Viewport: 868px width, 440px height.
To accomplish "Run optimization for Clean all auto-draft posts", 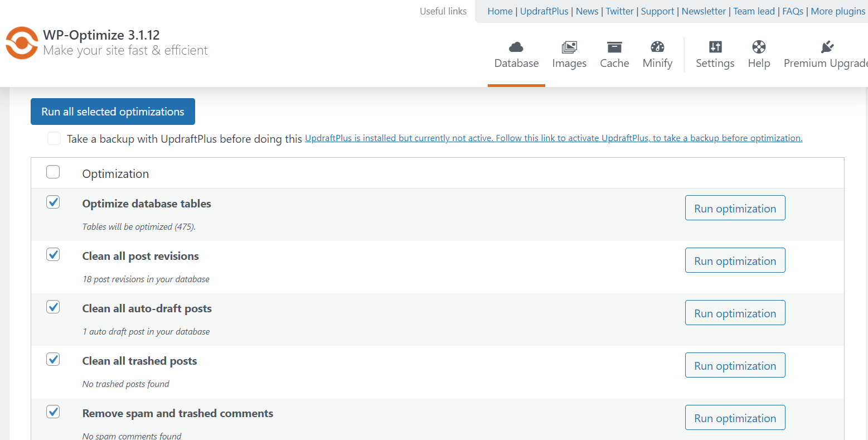I will coord(735,313).
